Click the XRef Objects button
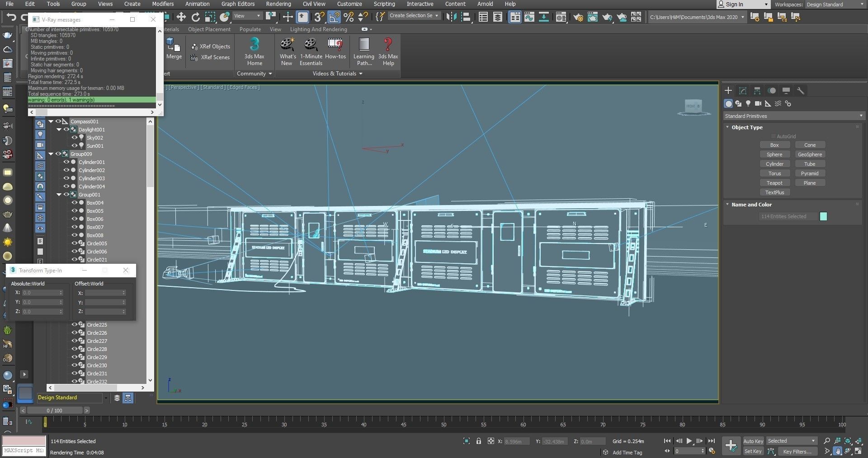 coord(211,47)
